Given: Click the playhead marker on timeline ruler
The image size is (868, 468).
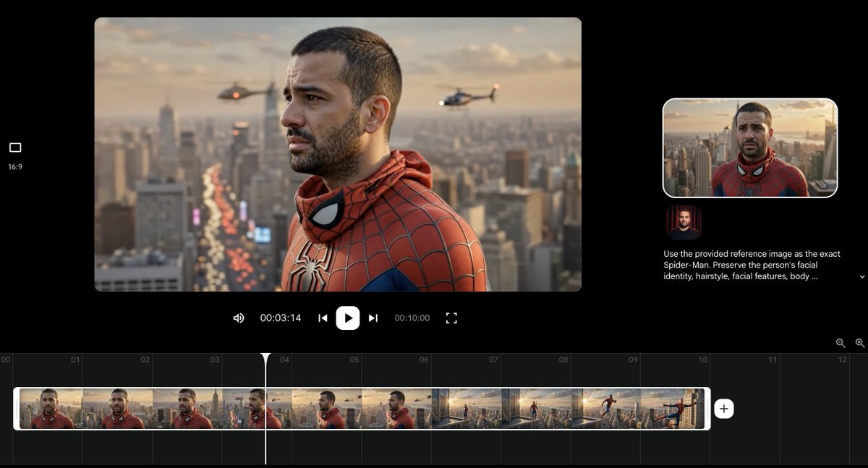Looking at the screenshot, I should [x=265, y=359].
